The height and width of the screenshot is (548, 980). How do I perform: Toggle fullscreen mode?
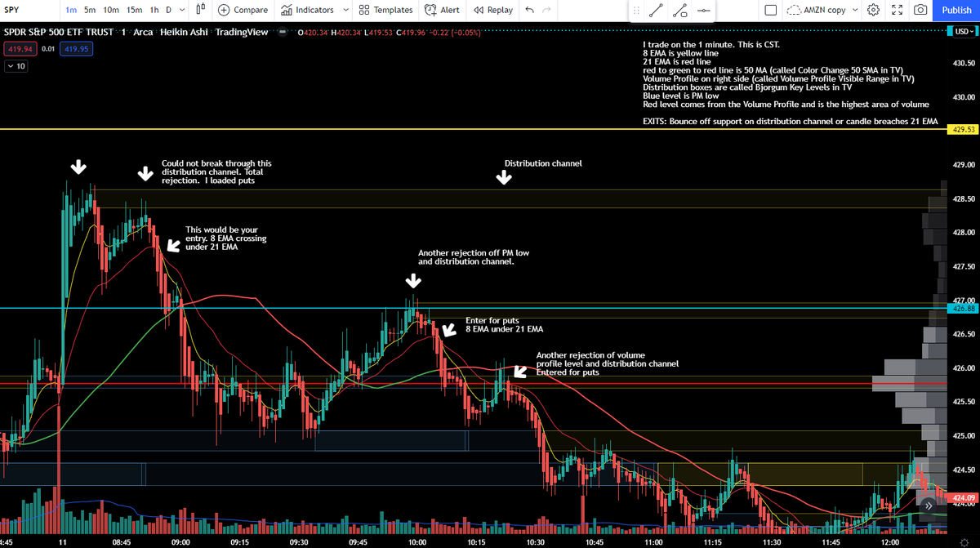[898, 10]
